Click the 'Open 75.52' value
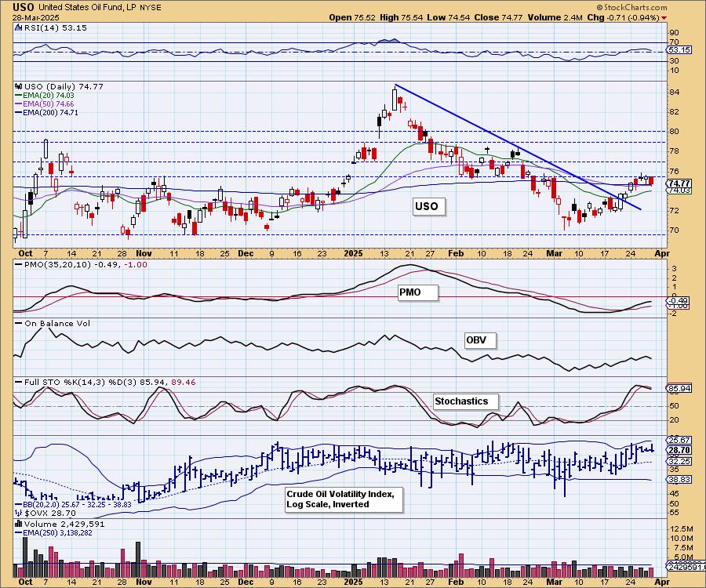Screen dimensions: 706x588 point(352,17)
